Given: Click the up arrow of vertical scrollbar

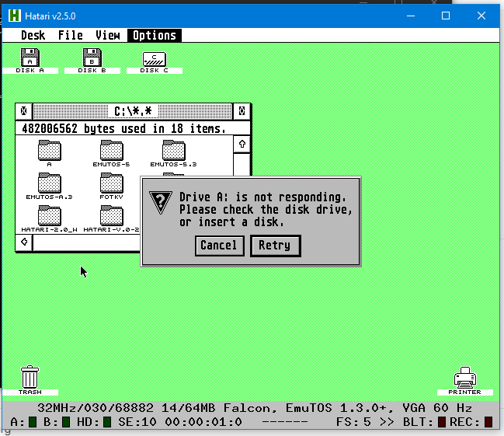Looking at the screenshot, I should click(242, 144).
